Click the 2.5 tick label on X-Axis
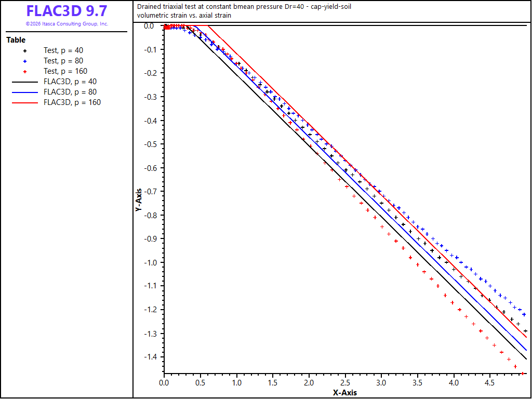The width and height of the screenshot is (532, 399). (x=345, y=383)
